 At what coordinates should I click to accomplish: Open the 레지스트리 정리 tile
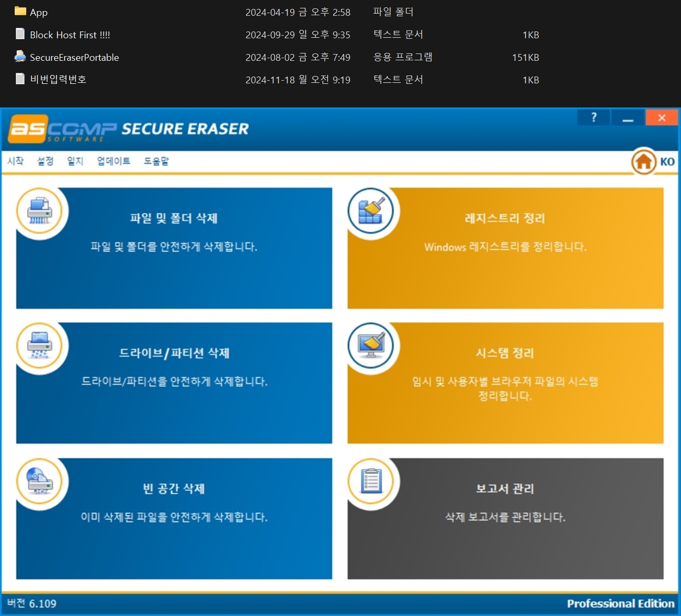505,248
